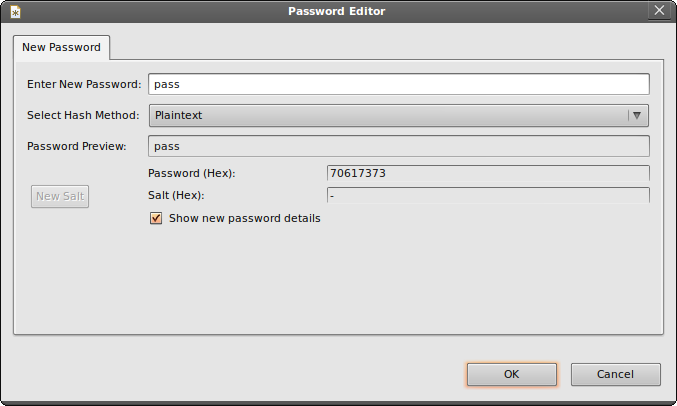
Task: Confirm with the OK button
Action: tap(511, 374)
